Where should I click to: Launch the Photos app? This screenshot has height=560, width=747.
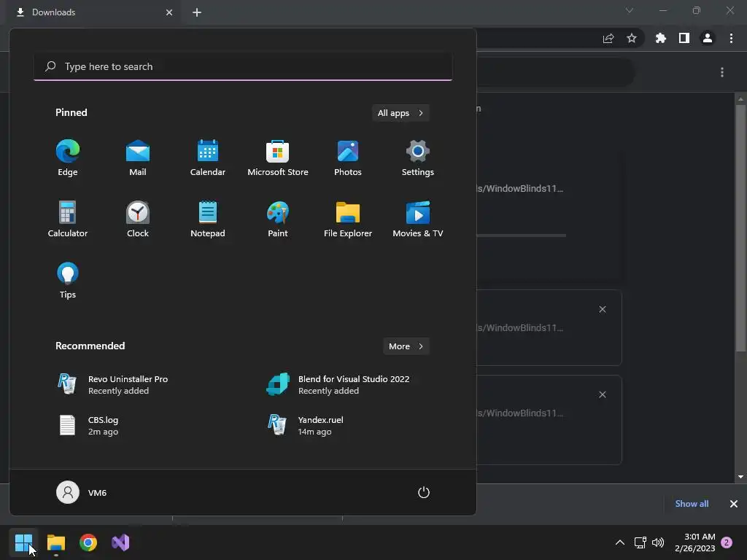[348, 158]
